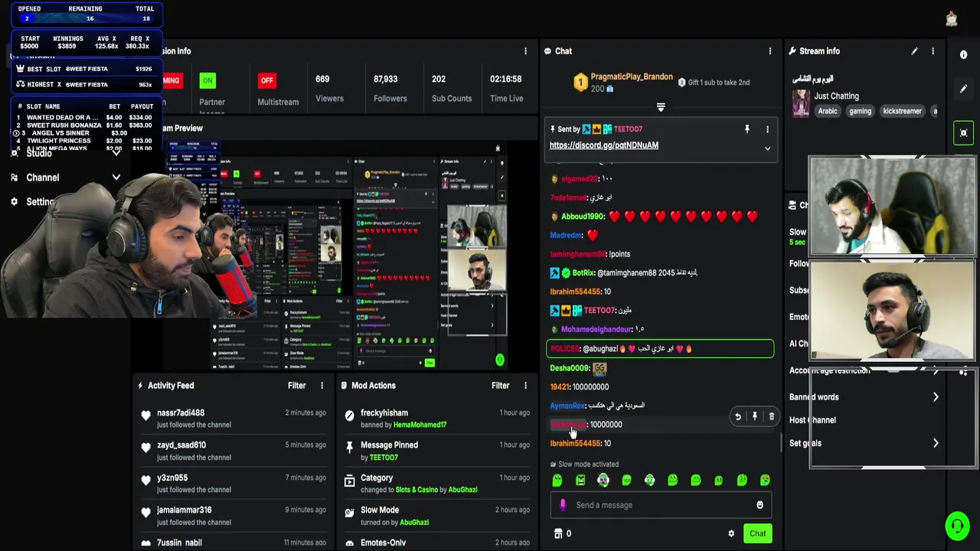
Task: Open the Stream info panel three-dot menu
Action: click(x=933, y=51)
